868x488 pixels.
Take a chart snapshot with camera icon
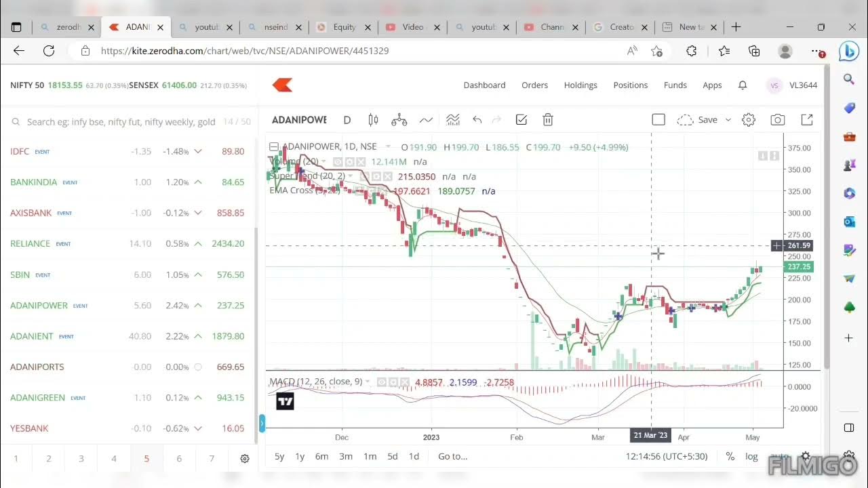coord(778,120)
